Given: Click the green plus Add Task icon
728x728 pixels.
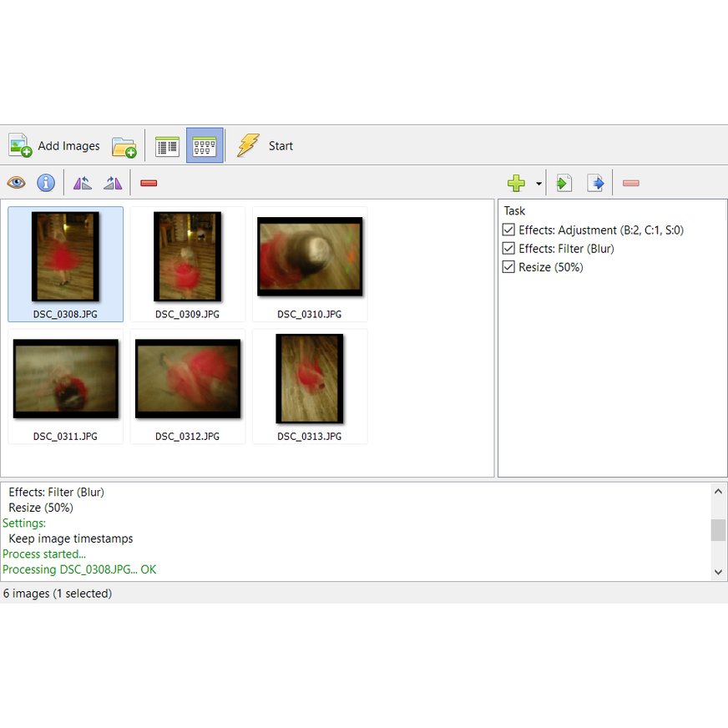Looking at the screenshot, I should pyautogui.click(x=517, y=183).
